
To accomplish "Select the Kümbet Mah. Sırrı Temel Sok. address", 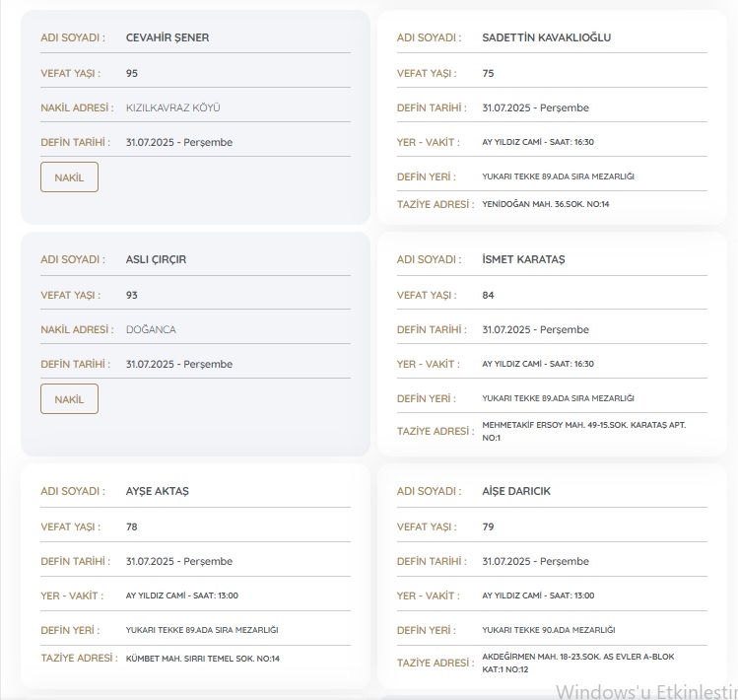I will pos(202,658).
